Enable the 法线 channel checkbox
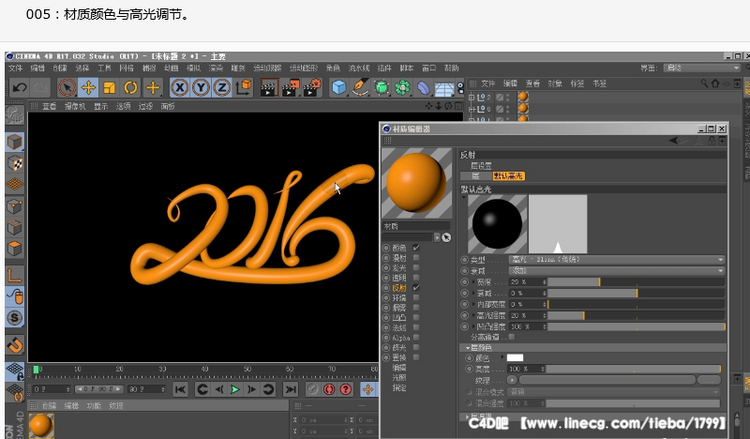Image resolution: width=750 pixels, height=439 pixels. (416, 328)
